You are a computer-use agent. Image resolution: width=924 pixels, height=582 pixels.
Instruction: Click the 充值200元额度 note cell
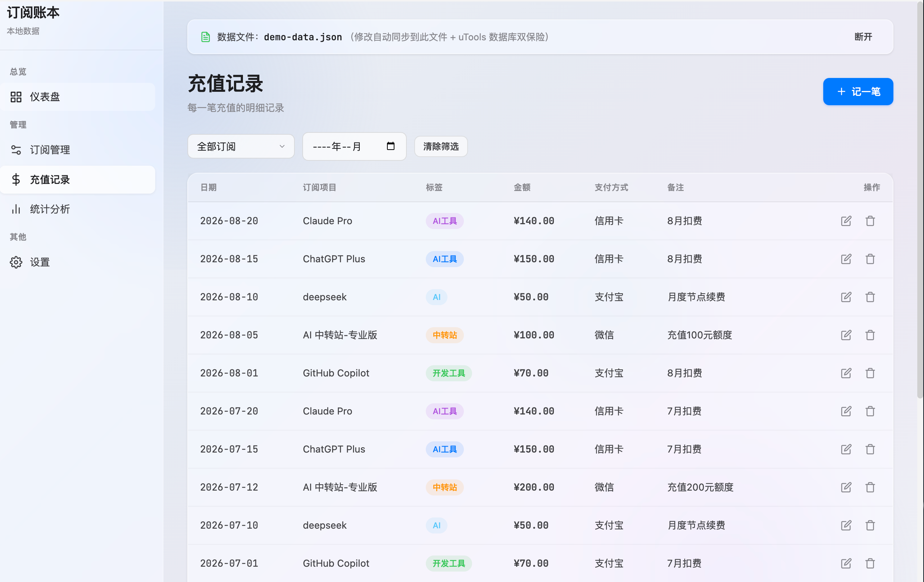700,487
